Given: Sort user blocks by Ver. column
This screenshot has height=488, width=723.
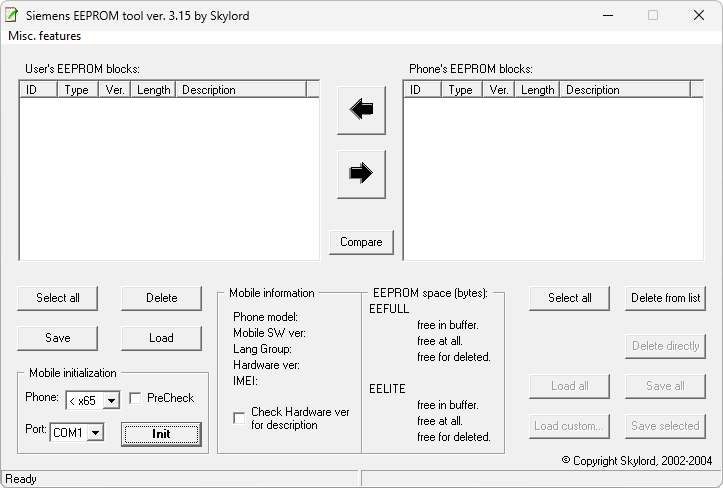Looking at the screenshot, I should pos(115,89).
